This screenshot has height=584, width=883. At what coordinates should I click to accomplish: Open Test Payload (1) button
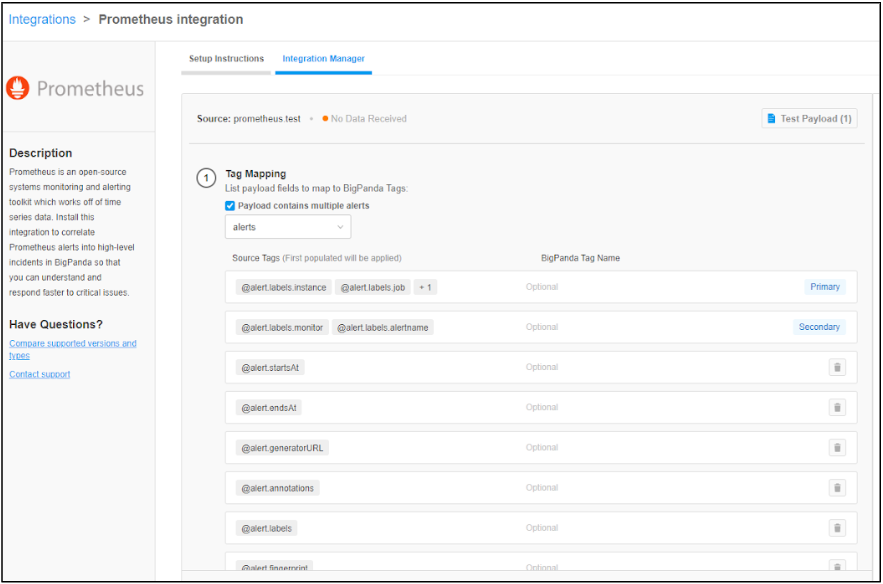[x=809, y=118]
